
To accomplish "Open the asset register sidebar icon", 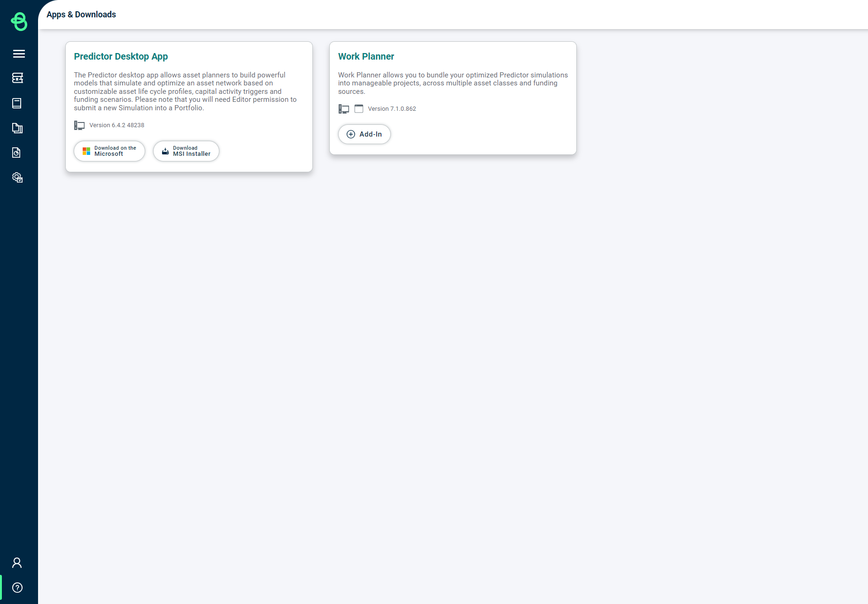I will click(17, 78).
